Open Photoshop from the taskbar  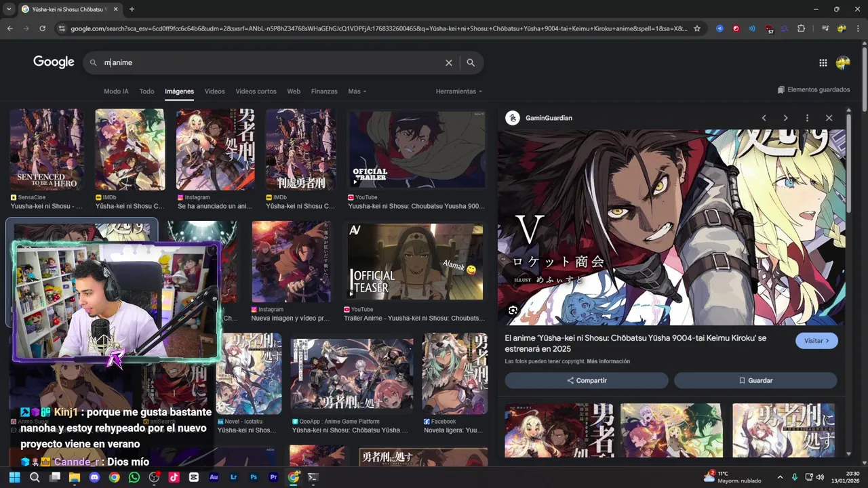tap(254, 477)
